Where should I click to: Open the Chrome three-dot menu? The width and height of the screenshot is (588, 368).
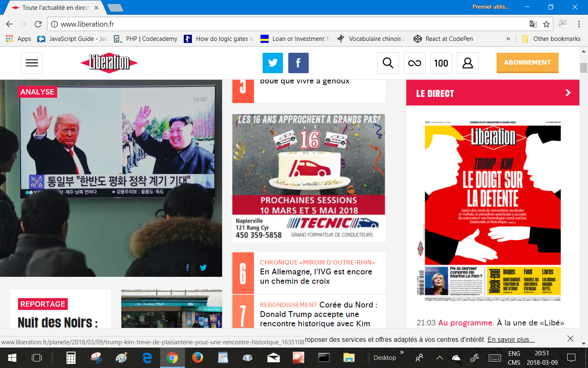pyautogui.click(x=579, y=24)
